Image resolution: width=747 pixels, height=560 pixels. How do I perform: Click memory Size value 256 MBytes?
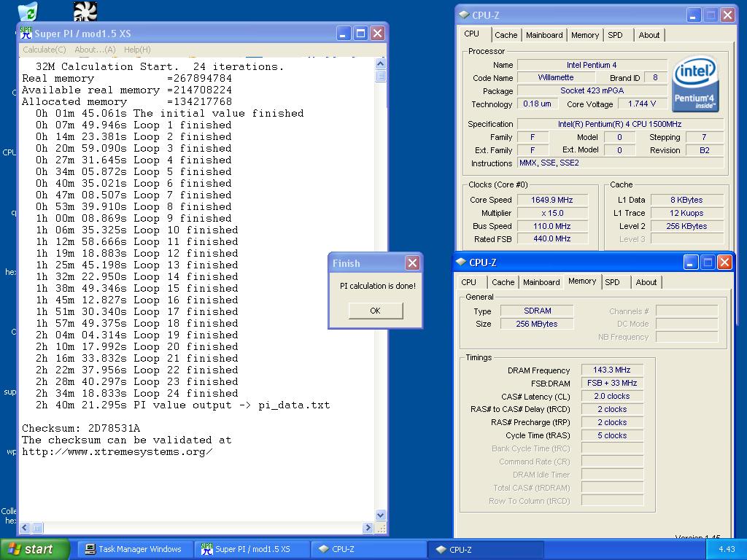click(x=537, y=324)
